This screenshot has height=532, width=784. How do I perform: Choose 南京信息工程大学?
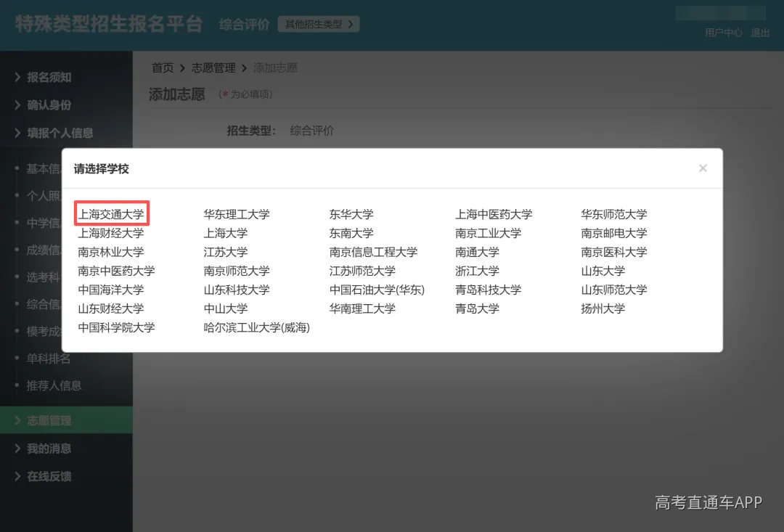point(374,252)
